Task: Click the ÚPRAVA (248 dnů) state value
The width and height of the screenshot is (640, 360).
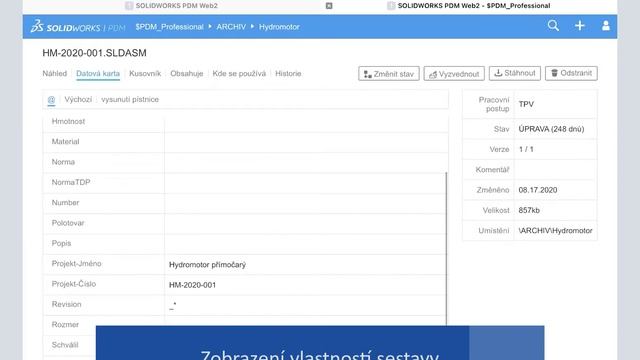Action: pyautogui.click(x=551, y=129)
